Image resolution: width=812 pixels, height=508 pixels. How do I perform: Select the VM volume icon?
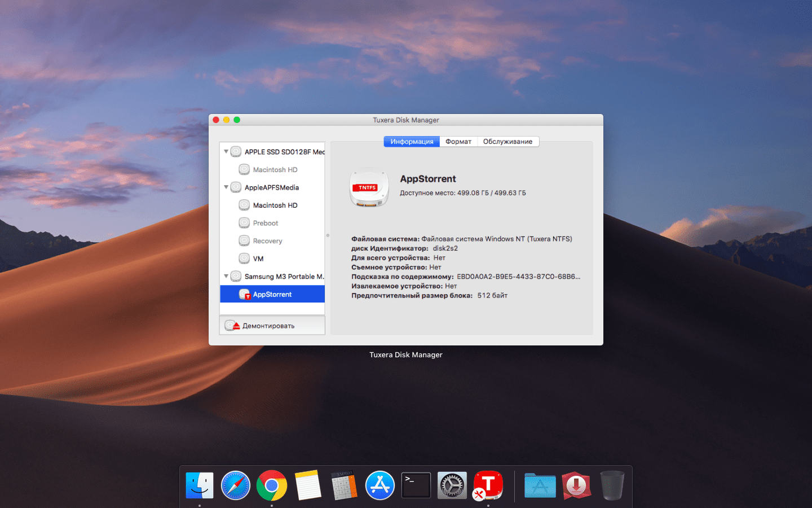click(244, 258)
